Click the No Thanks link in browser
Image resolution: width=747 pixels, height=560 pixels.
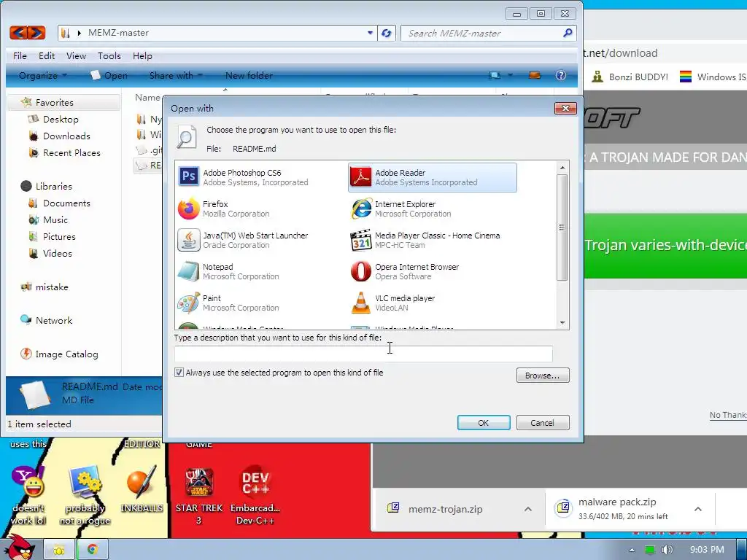click(x=728, y=415)
